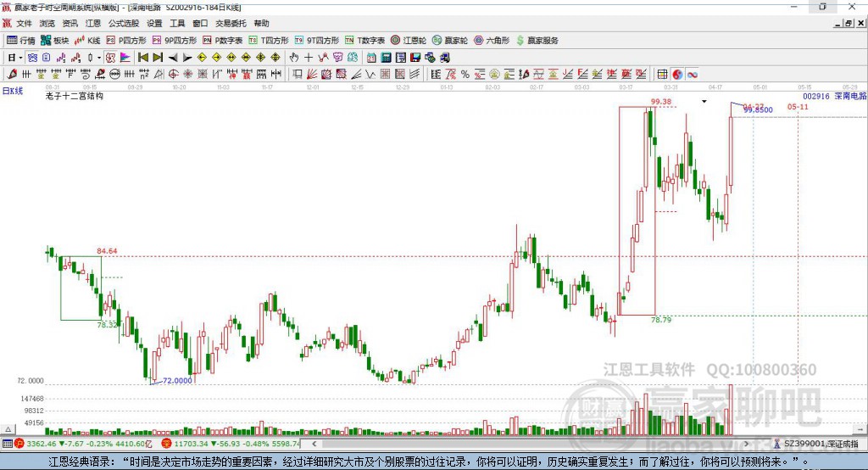The width and height of the screenshot is (868, 470).
Task: Open the 公式选股 menu
Action: pyautogui.click(x=124, y=23)
